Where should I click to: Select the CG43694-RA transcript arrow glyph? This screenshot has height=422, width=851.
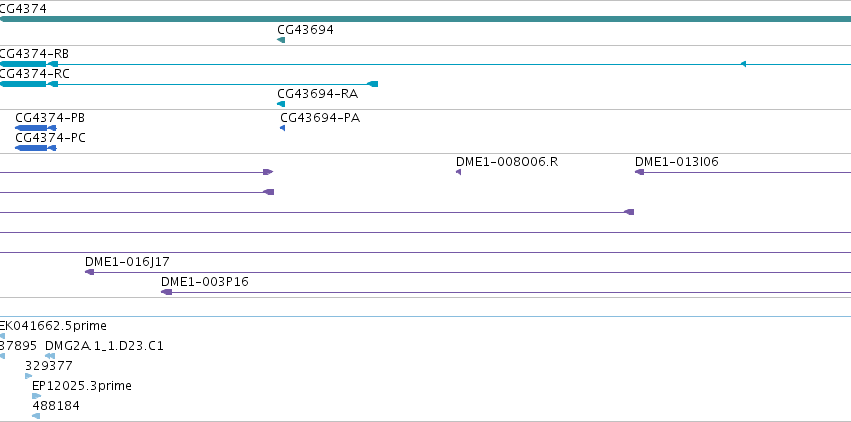pyautogui.click(x=281, y=104)
